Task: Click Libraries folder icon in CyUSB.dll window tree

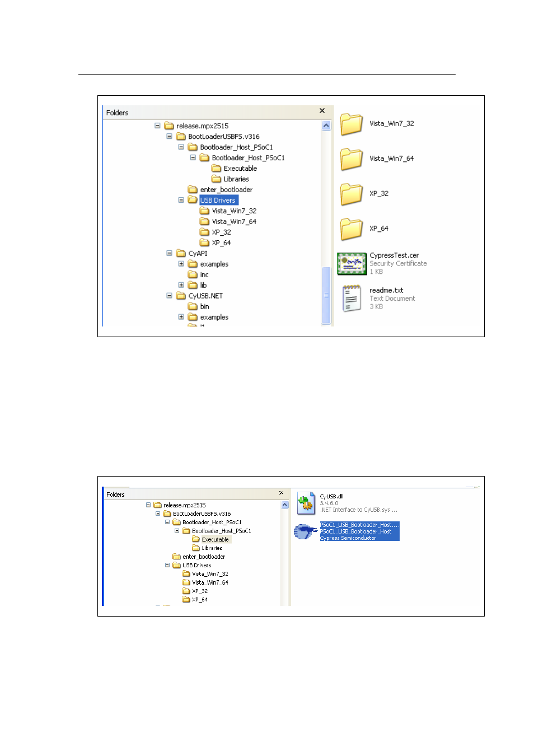Action: (x=196, y=548)
